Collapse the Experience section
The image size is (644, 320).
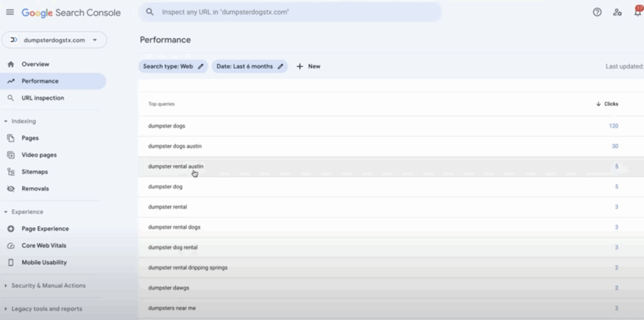tap(6, 212)
